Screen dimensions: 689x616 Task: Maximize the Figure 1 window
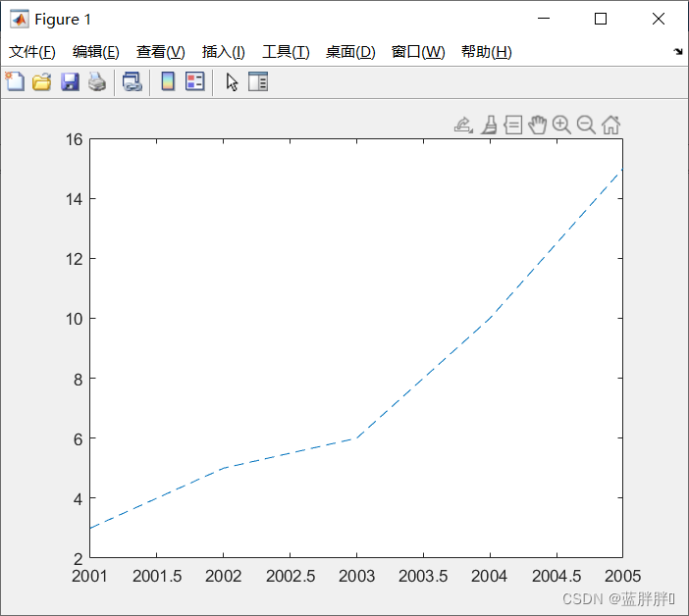pyautogui.click(x=601, y=19)
